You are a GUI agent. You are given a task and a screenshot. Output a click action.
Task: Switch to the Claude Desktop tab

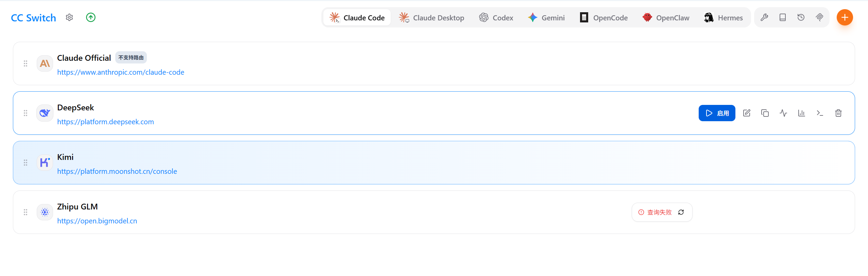click(x=431, y=17)
